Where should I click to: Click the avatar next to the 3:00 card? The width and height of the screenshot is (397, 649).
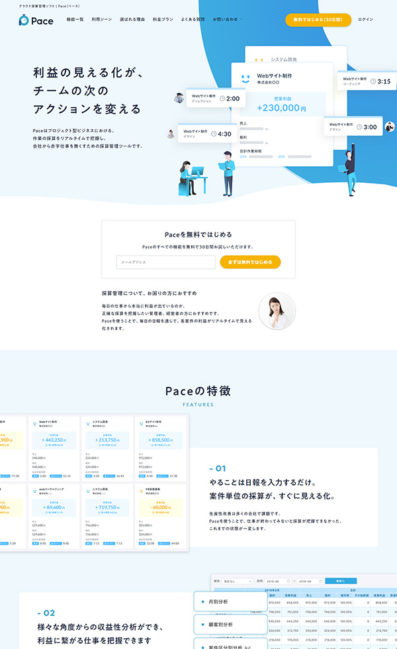pyautogui.click(x=390, y=127)
